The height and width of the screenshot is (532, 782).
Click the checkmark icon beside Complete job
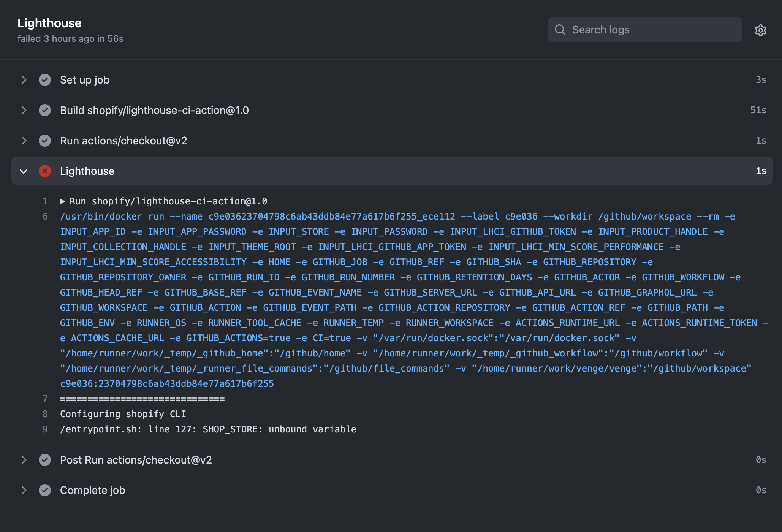point(45,490)
